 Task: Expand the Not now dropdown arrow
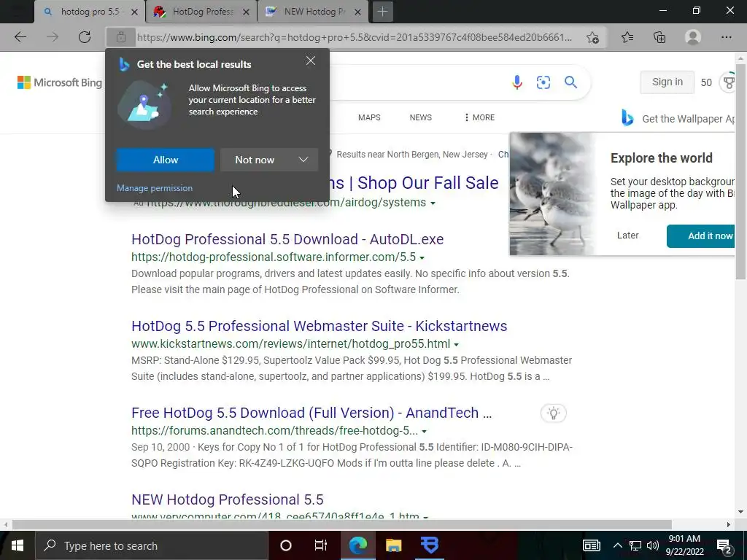[x=303, y=160]
